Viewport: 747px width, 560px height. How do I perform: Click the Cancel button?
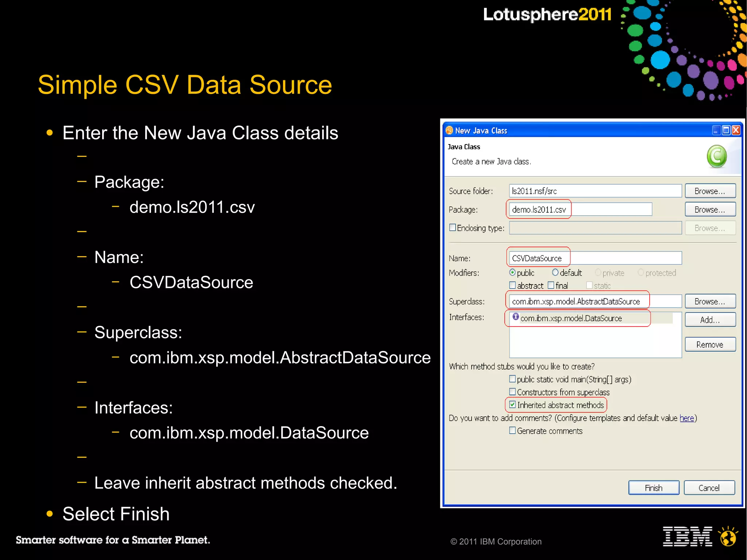709,488
